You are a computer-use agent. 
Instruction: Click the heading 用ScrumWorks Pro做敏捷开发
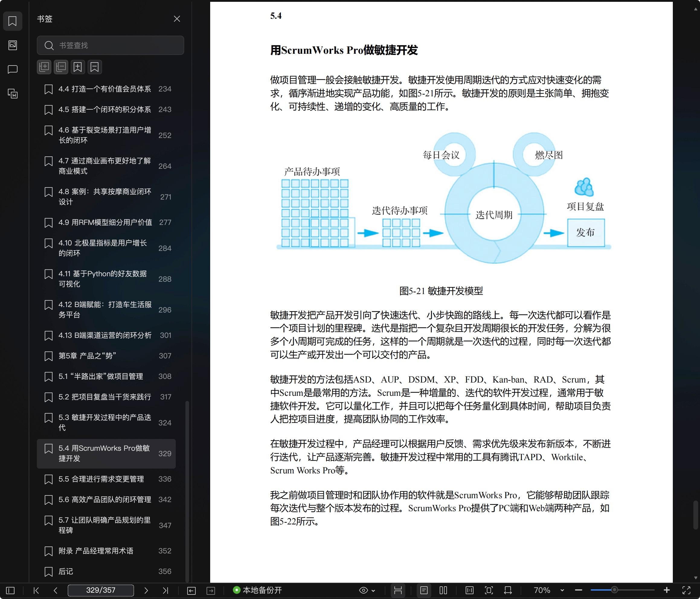coord(344,50)
